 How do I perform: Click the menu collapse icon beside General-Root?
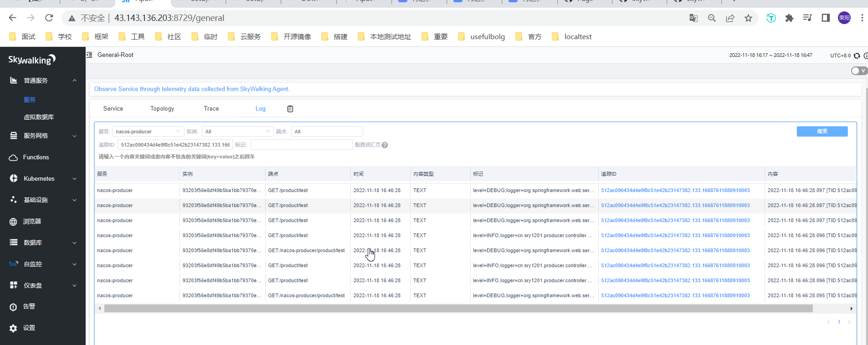click(x=89, y=55)
